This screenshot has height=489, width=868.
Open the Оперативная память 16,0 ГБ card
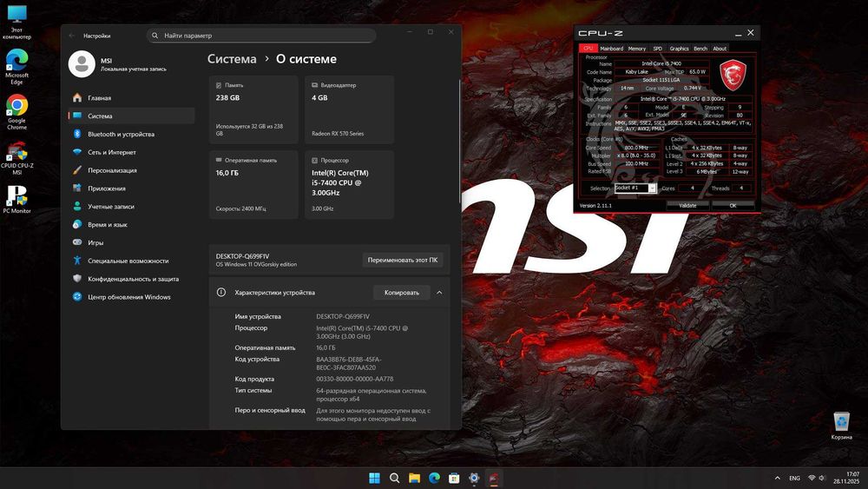coord(253,185)
